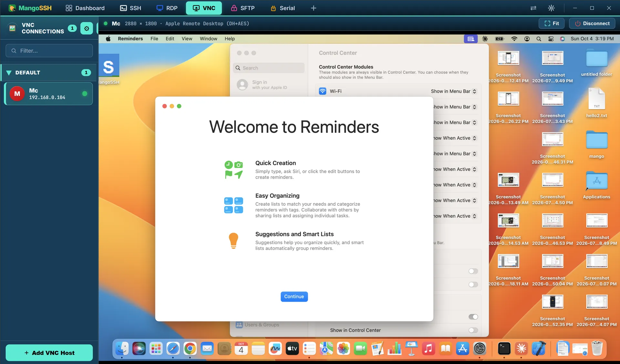620x364 pixels.
Task: Select the hello2.txt file on the desktop
Action: pyautogui.click(x=596, y=103)
